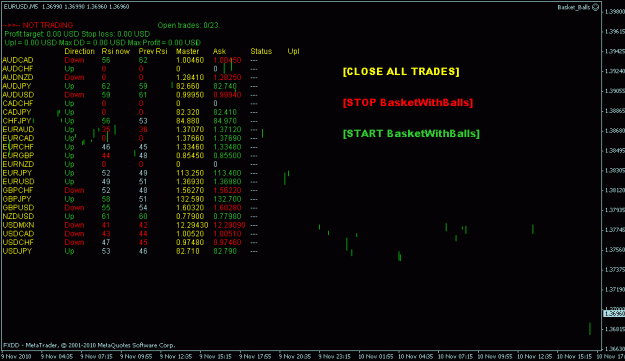
Task: Click the 9 Nov 23:15 time axis label
Action: pyautogui.click(x=335, y=356)
